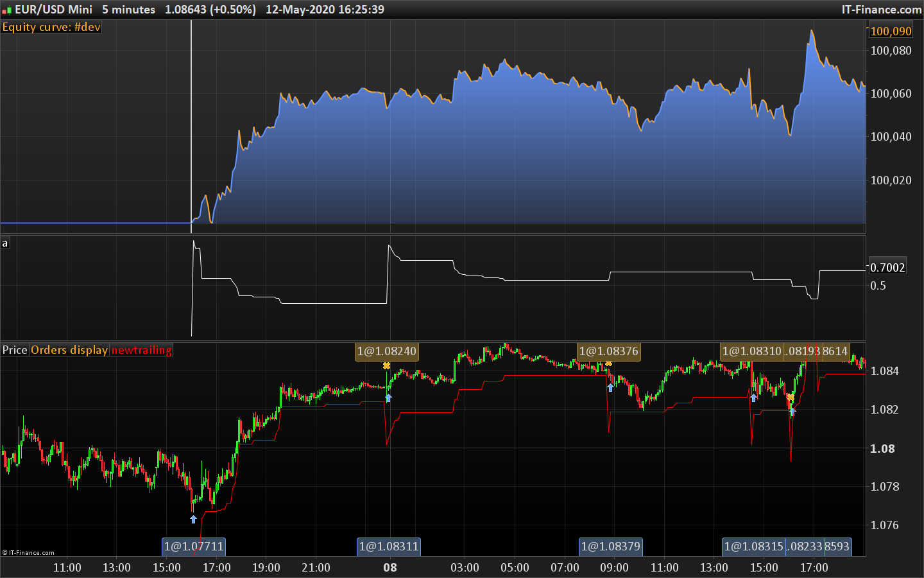Image resolution: width=924 pixels, height=578 pixels.
Task: Select the "Equity curve: #dev" panel label
Action: (x=51, y=27)
